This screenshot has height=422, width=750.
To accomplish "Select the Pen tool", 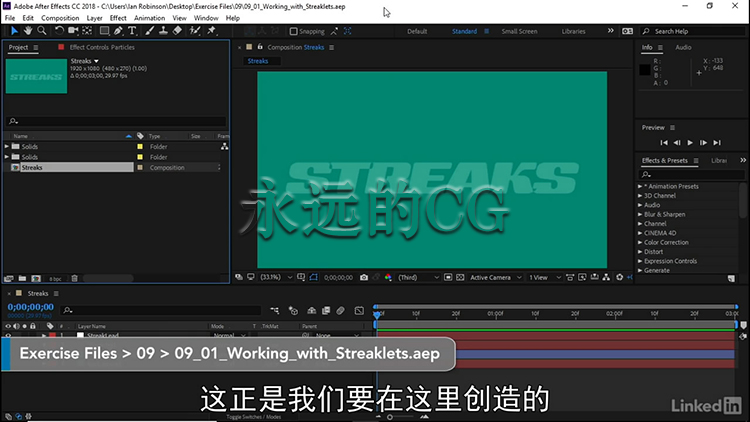I will (118, 31).
